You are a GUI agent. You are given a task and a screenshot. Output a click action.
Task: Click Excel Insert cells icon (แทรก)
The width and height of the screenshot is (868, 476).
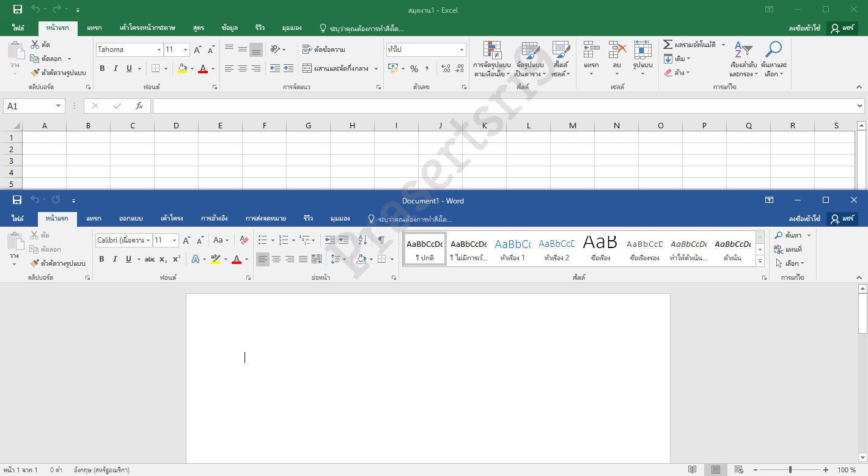pyautogui.click(x=591, y=49)
